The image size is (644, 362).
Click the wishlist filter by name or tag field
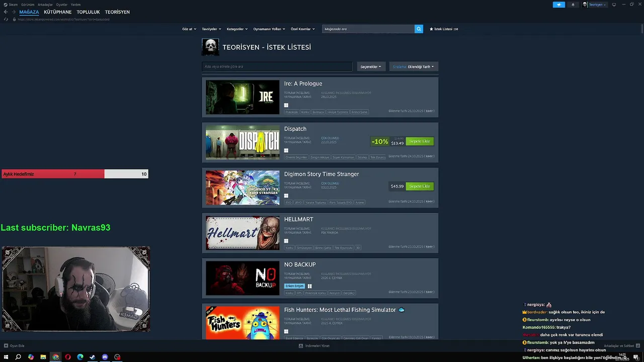pos(277,66)
